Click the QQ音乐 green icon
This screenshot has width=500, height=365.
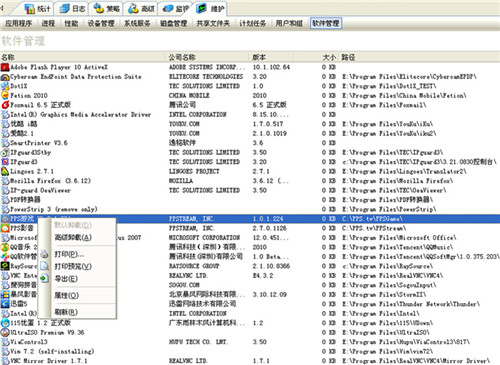pyautogui.click(x=5, y=247)
